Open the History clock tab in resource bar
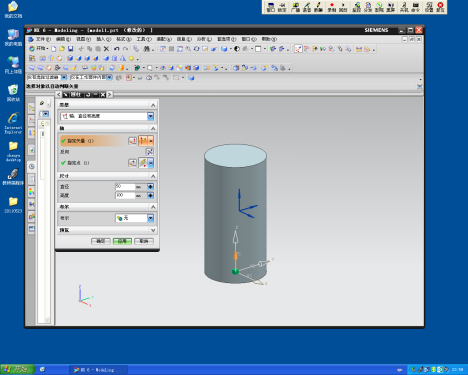 click(x=32, y=166)
